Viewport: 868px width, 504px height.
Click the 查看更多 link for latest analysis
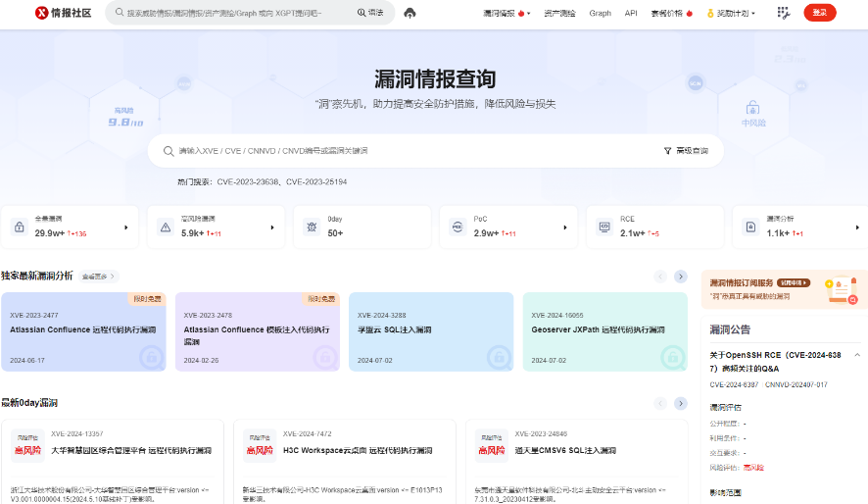(x=99, y=277)
